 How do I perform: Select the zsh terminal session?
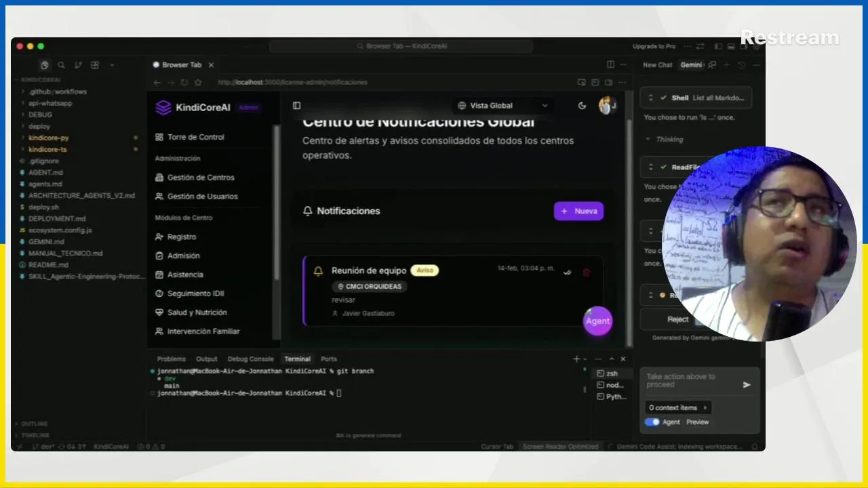[612, 373]
